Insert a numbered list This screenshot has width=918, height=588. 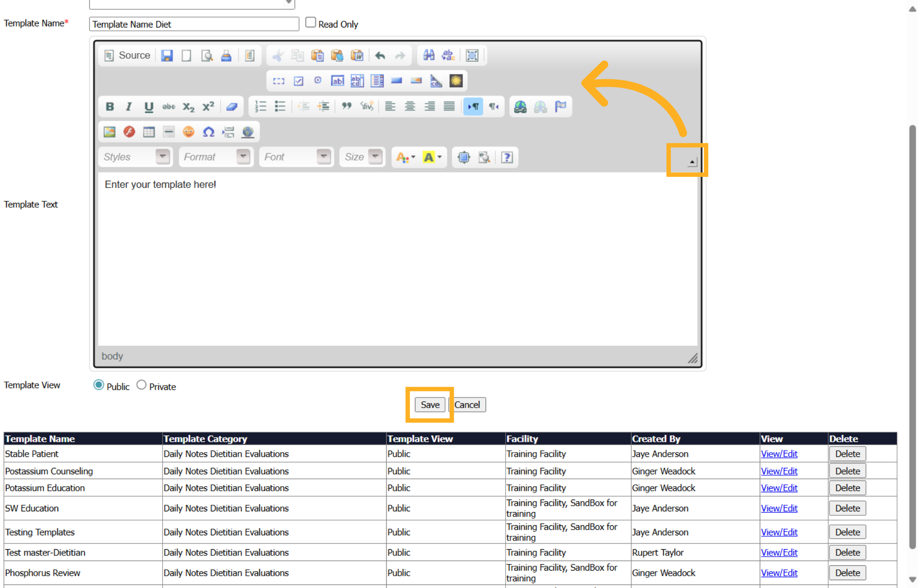[x=260, y=106]
